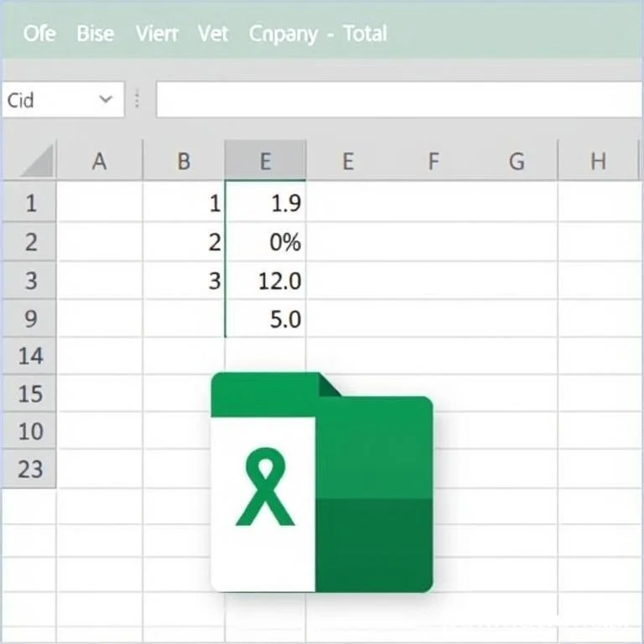
Task: Select column H header
Action: click(x=598, y=161)
